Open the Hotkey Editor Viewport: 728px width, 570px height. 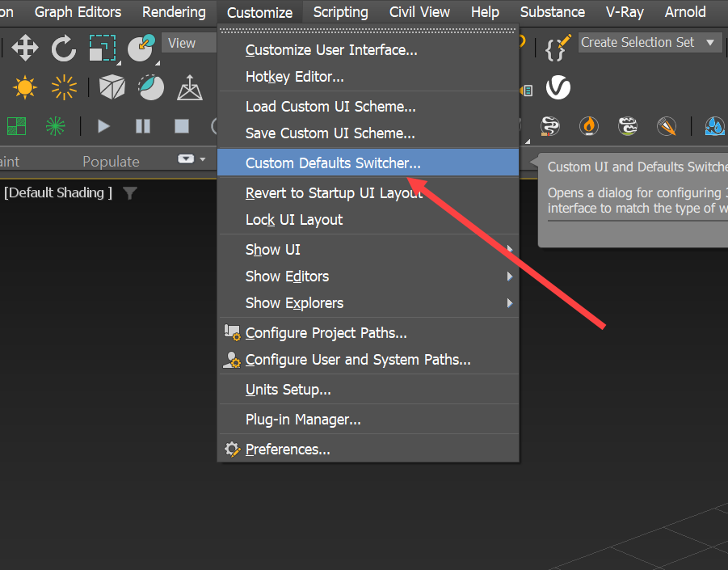[x=368, y=77]
